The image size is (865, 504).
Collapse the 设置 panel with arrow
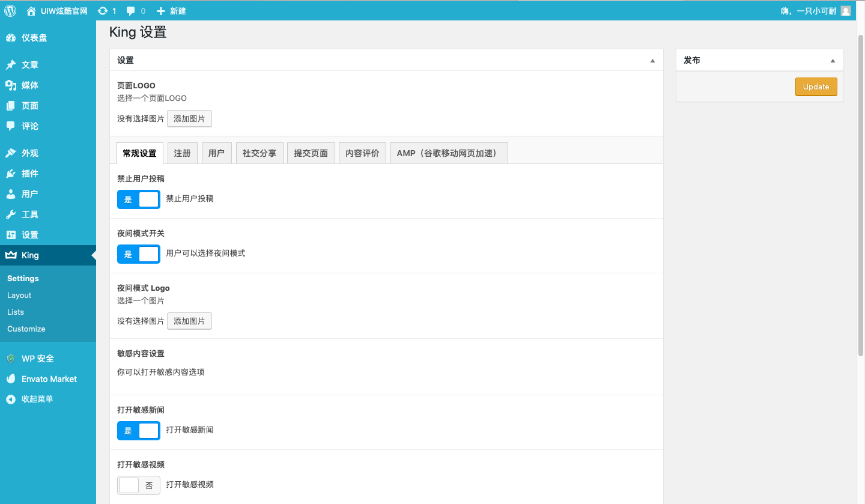[652, 61]
